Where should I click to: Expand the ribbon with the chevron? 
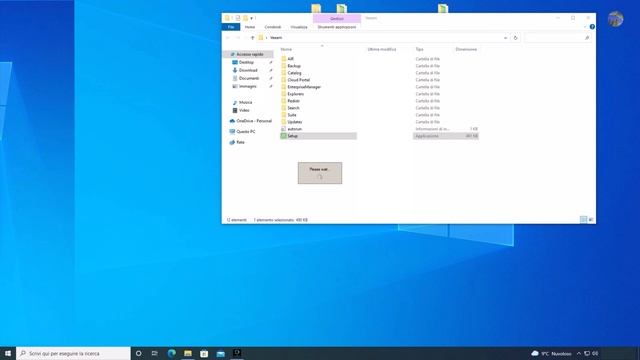point(585,27)
